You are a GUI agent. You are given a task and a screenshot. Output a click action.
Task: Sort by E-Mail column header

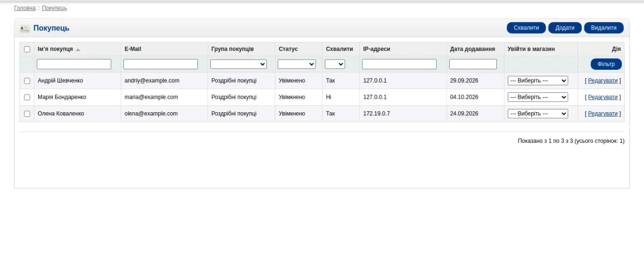tap(133, 49)
